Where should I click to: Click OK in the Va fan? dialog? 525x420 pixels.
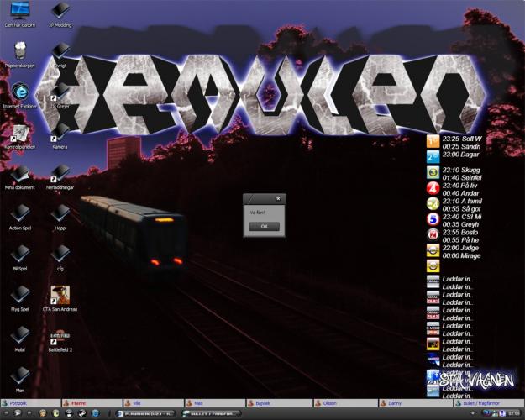pyautogui.click(x=264, y=226)
